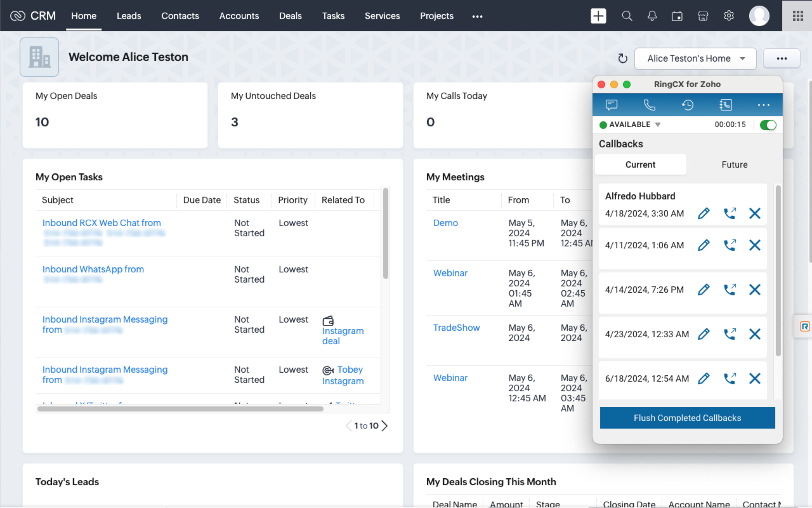The height and width of the screenshot is (508, 812).
Task: Open the home page more options button
Action: pyautogui.click(x=782, y=58)
